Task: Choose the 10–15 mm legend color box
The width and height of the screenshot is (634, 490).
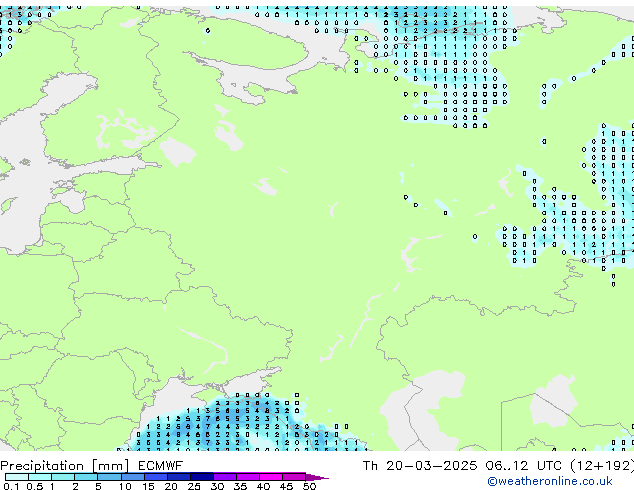Action: 133,477
